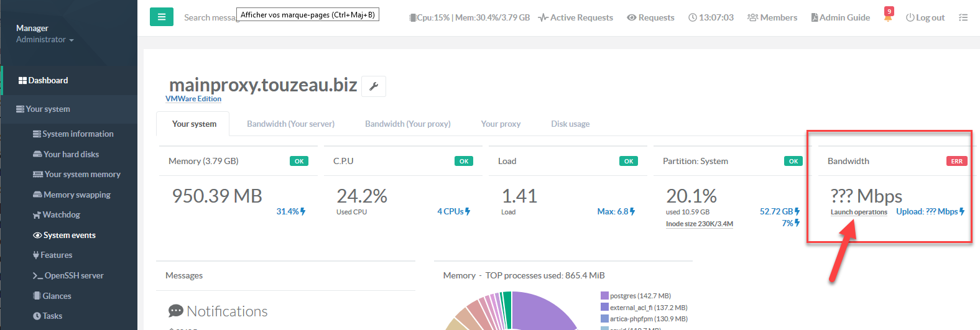
Task: Click the wrench icon beside hostname
Action: (x=374, y=86)
